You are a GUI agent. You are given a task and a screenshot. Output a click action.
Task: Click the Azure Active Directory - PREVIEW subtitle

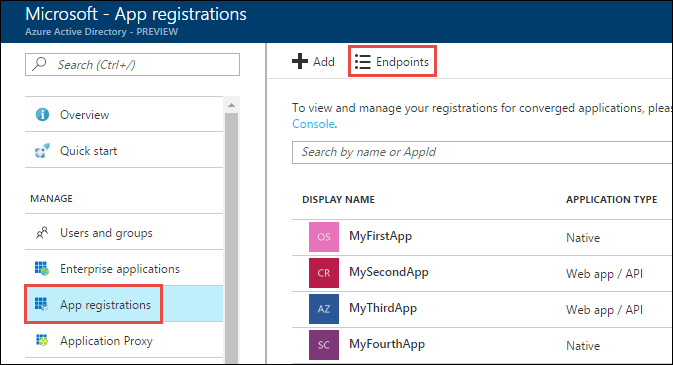[102, 32]
